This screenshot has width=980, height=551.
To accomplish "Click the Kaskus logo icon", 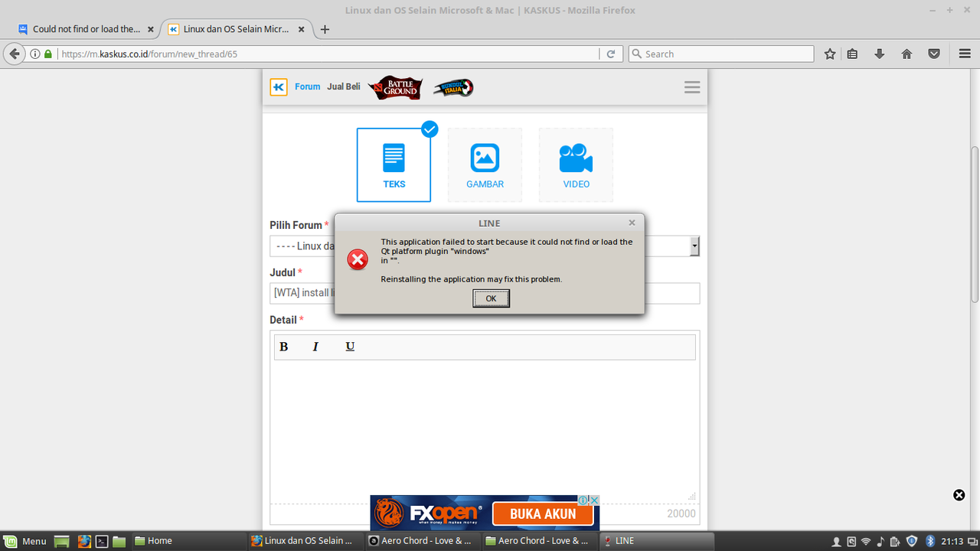I will coord(279,86).
